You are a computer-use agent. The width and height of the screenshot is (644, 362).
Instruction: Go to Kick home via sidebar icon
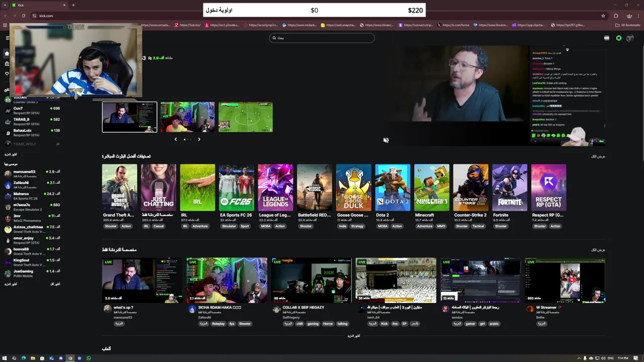[7, 53]
